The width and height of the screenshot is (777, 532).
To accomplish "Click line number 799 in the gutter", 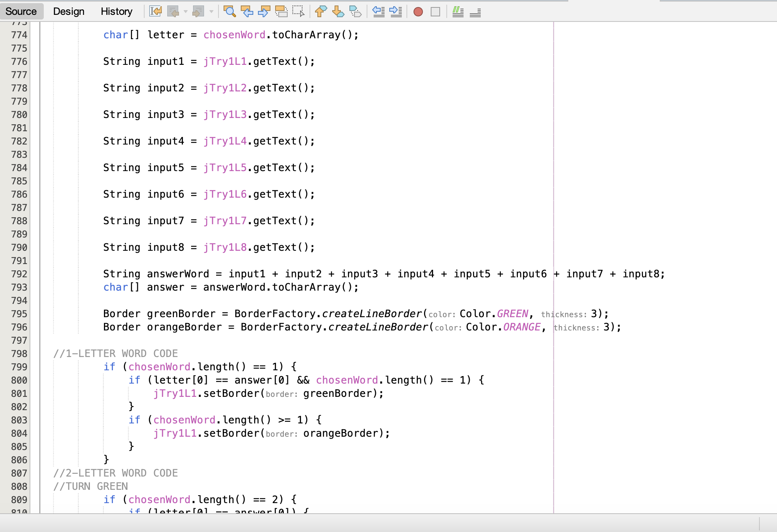I will pyautogui.click(x=19, y=367).
